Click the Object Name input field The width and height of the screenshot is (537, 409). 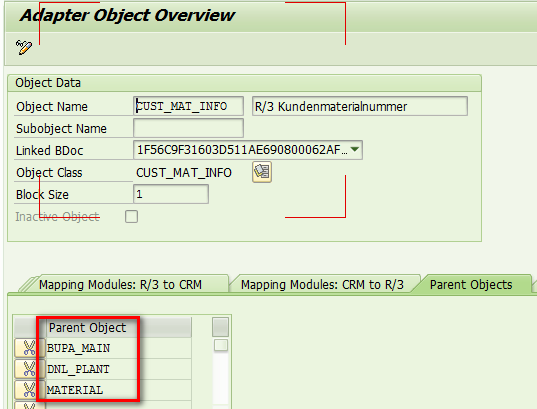pos(188,106)
